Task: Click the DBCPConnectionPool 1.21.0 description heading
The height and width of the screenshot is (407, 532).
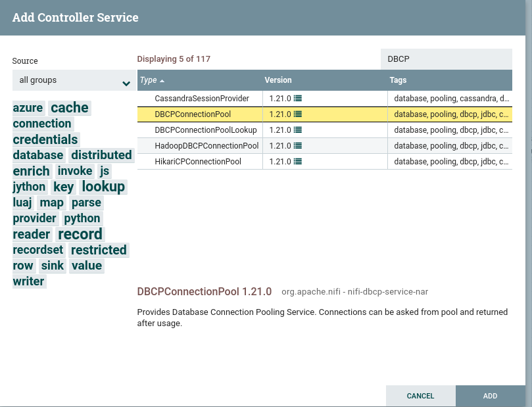Action: tap(205, 292)
